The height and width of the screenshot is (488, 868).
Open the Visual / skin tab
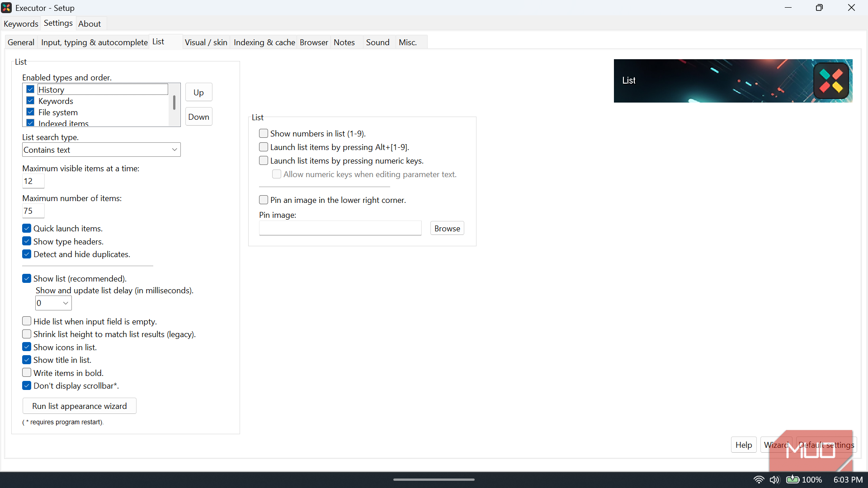[206, 42]
